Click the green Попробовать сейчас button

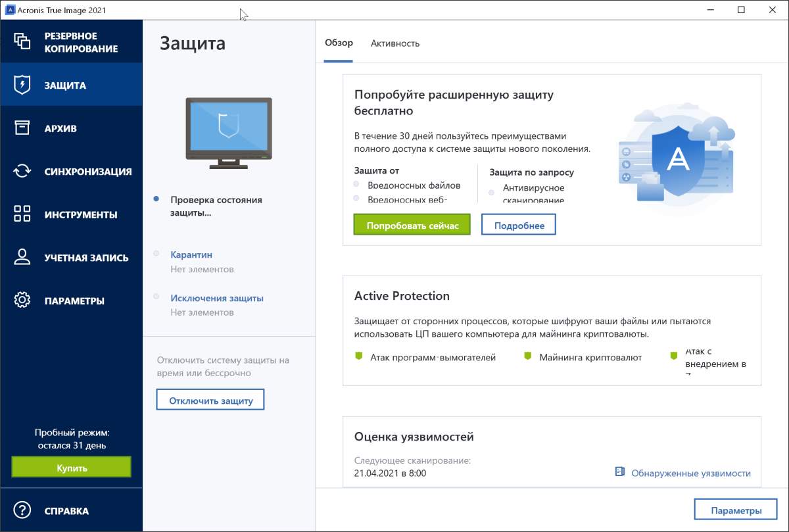[x=412, y=225]
